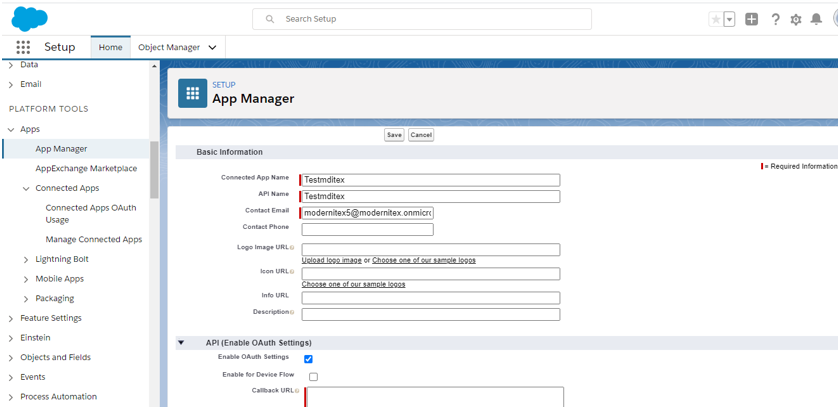Click the App Manager header icon
The height and width of the screenshot is (411, 838).
(x=192, y=94)
